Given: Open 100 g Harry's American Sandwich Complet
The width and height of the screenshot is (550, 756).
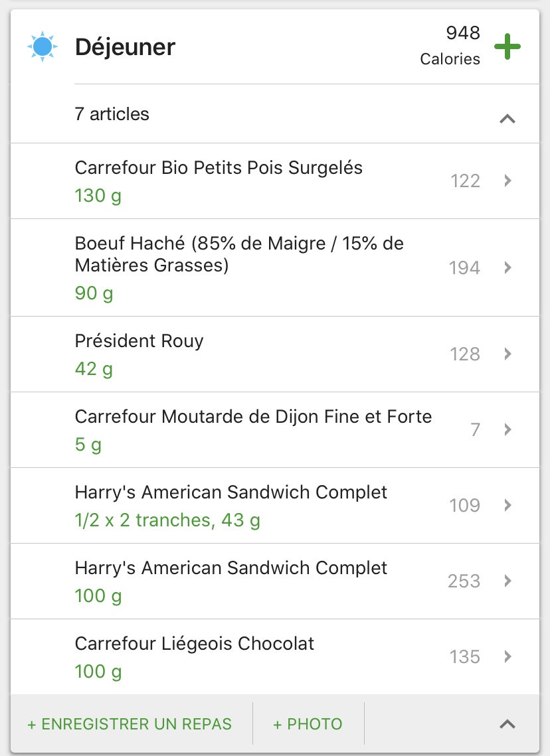Looking at the screenshot, I should click(230, 569).
